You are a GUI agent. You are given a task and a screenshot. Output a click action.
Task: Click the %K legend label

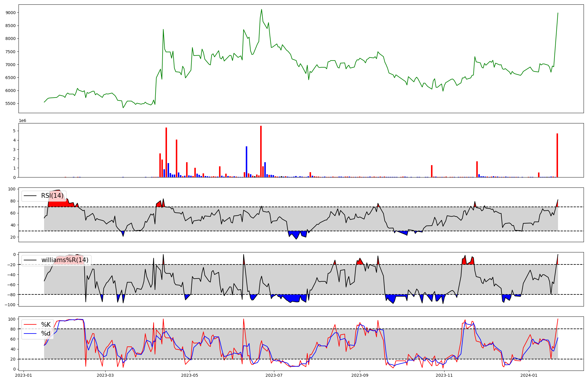pos(46,325)
